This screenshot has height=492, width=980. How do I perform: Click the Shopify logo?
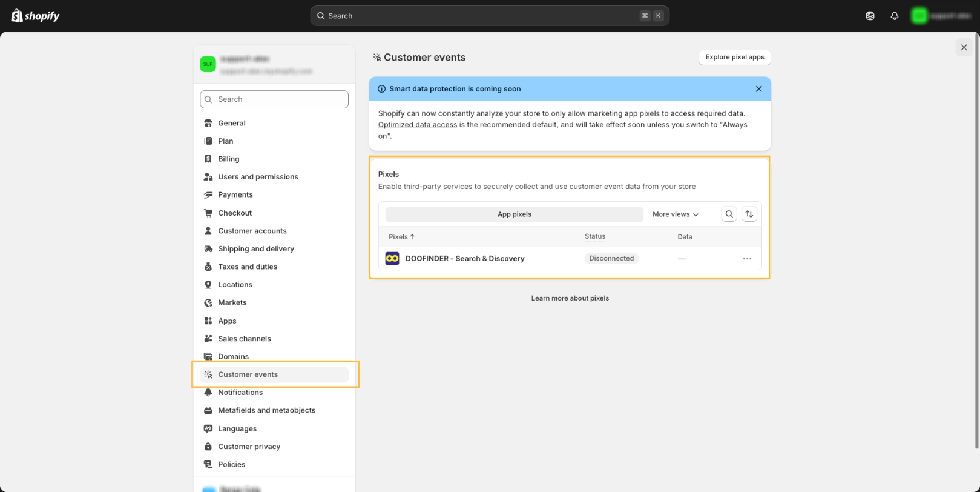coord(35,16)
